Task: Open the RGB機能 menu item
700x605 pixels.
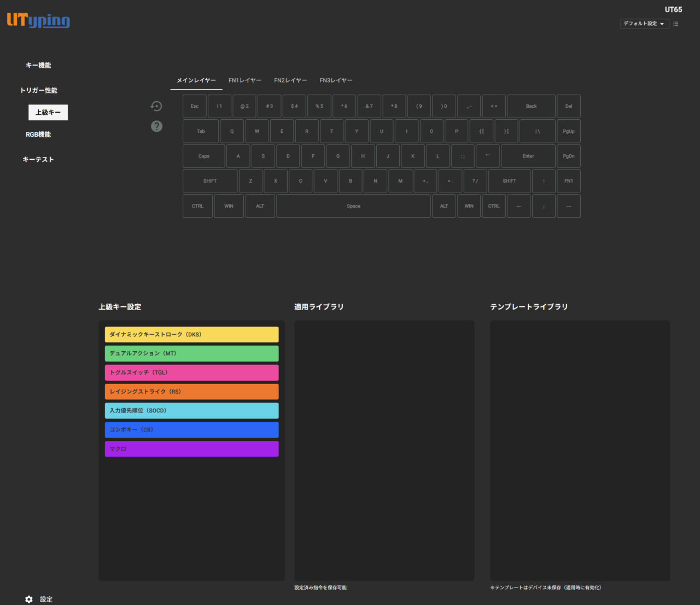Action: [x=38, y=135]
